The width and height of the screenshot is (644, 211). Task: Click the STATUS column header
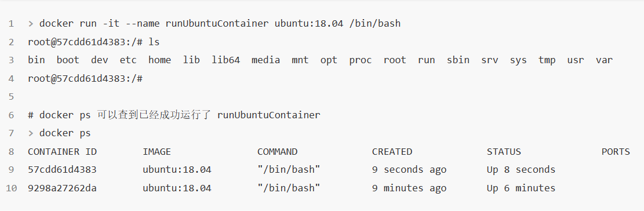[x=504, y=151]
